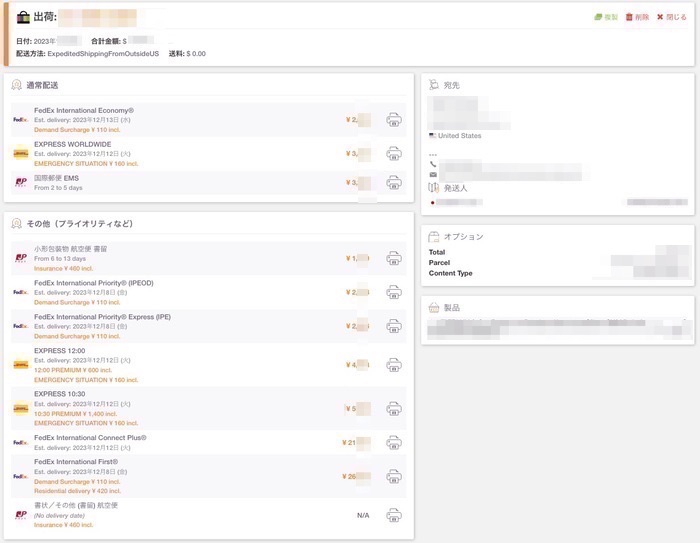The image size is (700, 543).
Task: Click the 通常配送 section header
Action: pyautogui.click(x=40, y=85)
